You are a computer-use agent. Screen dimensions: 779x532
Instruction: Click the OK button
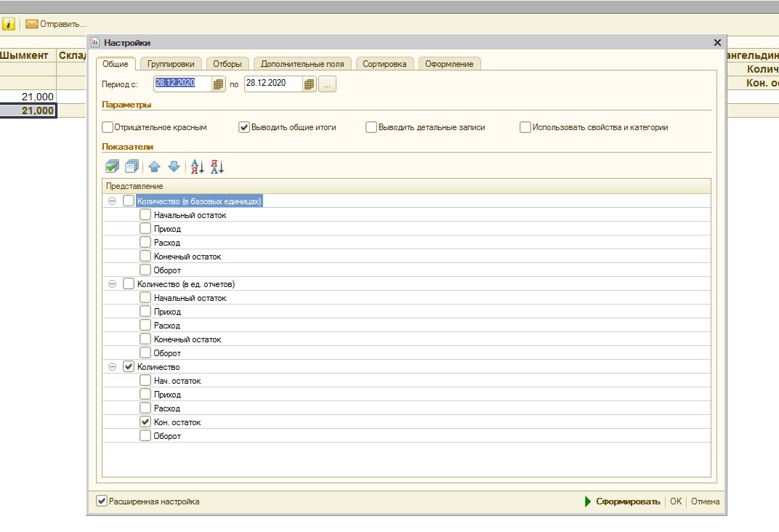pos(676,501)
